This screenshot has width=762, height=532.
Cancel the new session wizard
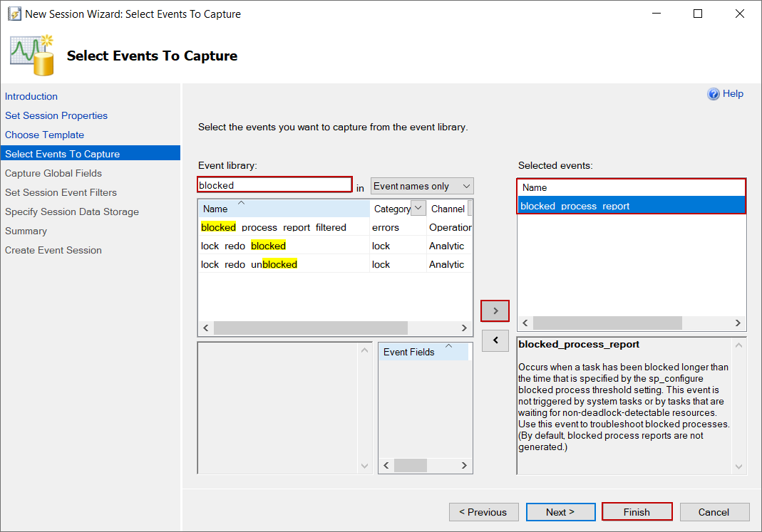point(714,512)
